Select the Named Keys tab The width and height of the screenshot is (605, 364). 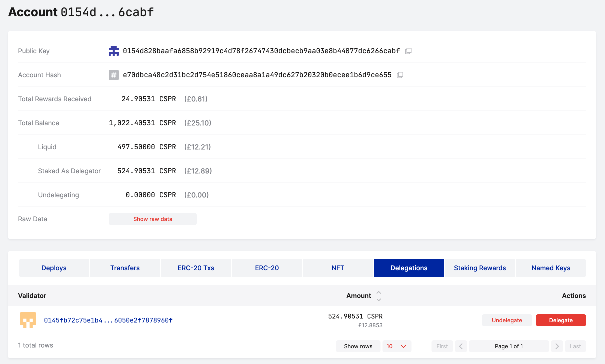[550, 268]
